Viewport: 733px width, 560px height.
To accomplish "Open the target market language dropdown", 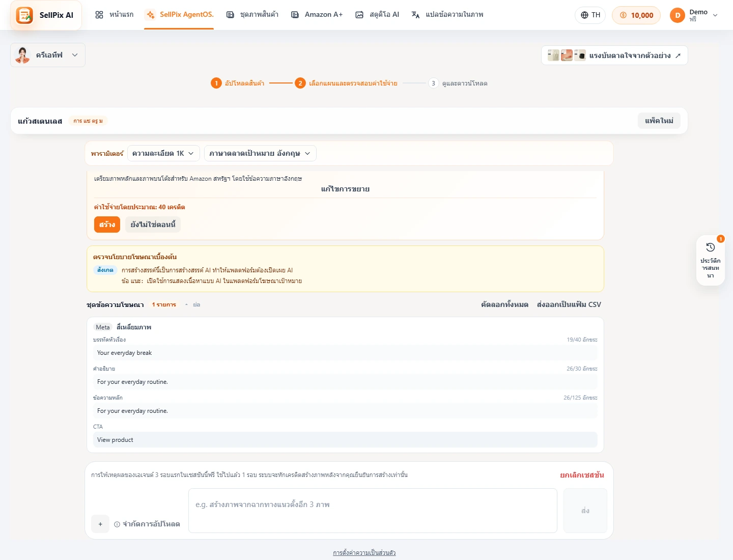I will coord(260,153).
